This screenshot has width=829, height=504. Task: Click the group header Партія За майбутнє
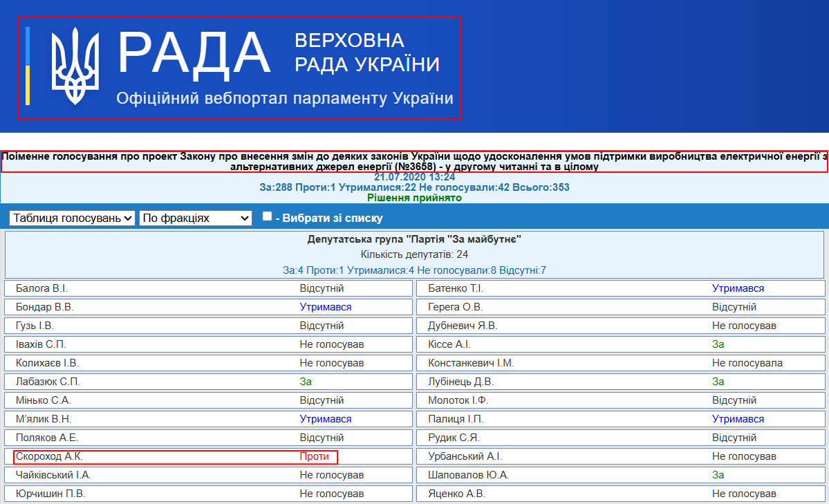(x=415, y=239)
